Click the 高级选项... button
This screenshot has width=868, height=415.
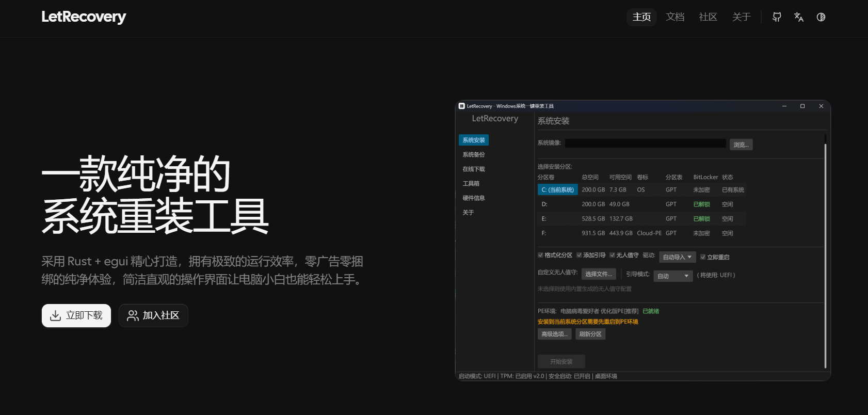point(555,334)
